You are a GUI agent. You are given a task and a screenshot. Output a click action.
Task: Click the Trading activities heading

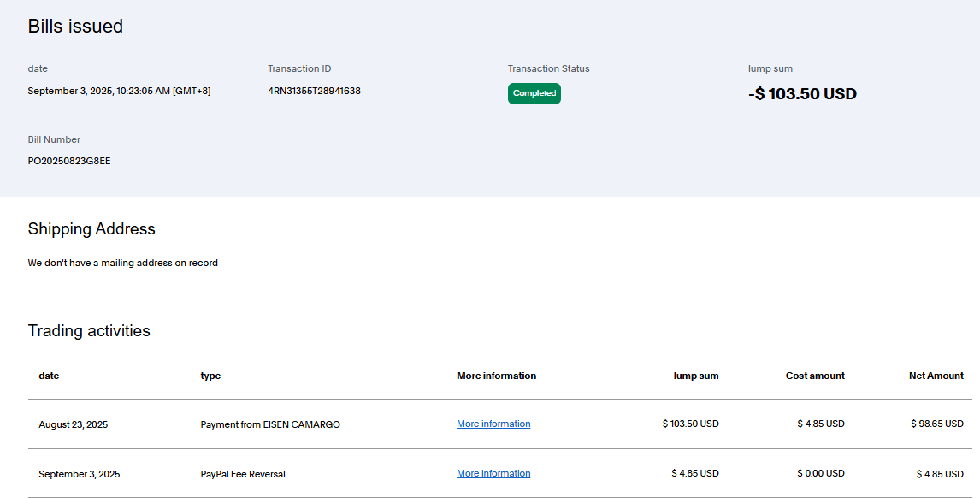point(89,330)
